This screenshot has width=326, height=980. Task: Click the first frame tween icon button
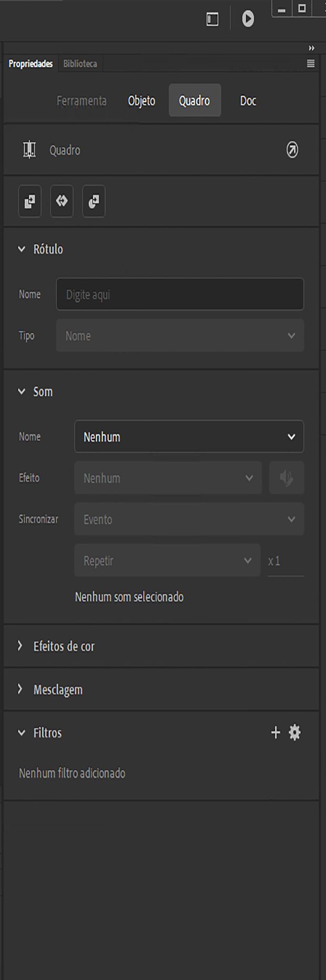pos(30,201)
